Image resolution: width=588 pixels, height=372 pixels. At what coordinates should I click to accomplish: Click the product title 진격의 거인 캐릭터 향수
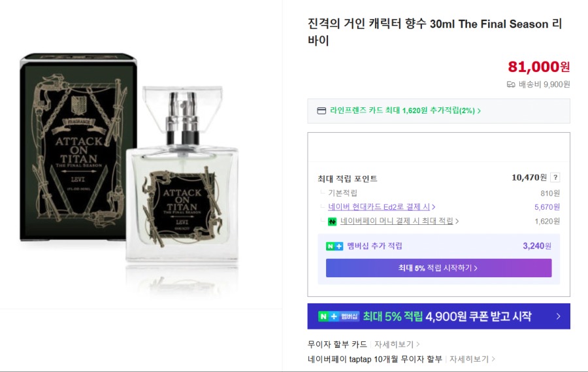(x=435, y=32)
